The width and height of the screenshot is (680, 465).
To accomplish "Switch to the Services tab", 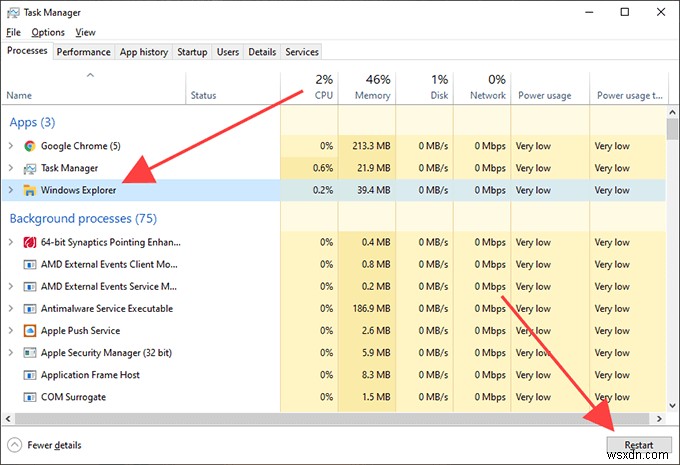I will [x=302, y=52].
